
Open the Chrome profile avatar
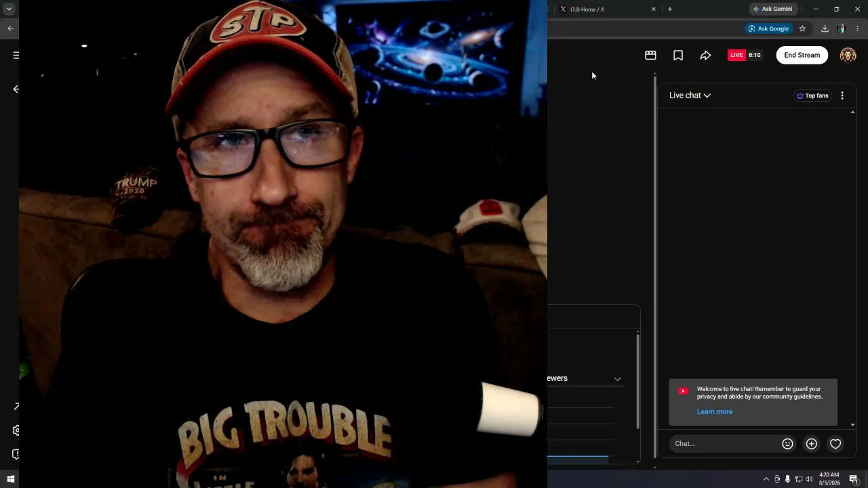[x=841, y=28]
